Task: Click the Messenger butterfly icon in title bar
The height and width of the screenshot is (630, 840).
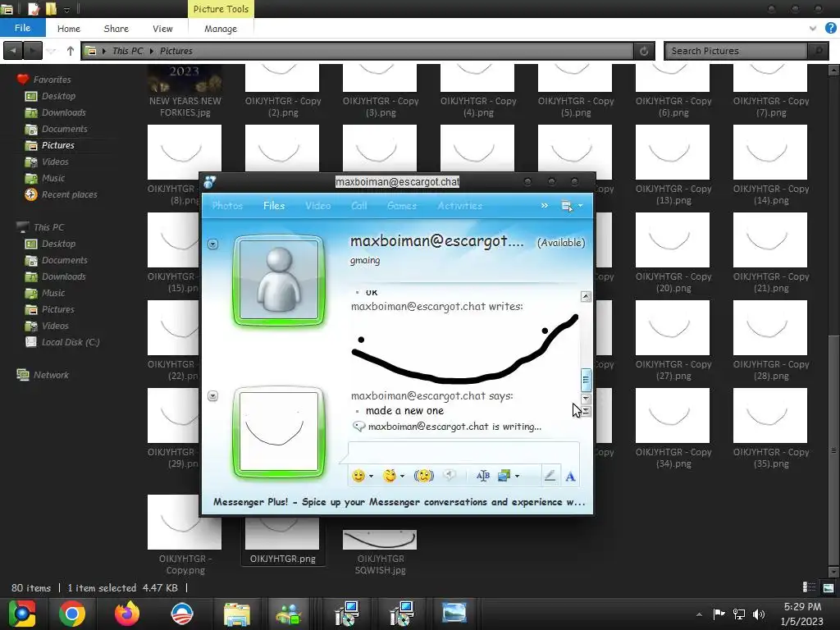Action: [209, 182]
